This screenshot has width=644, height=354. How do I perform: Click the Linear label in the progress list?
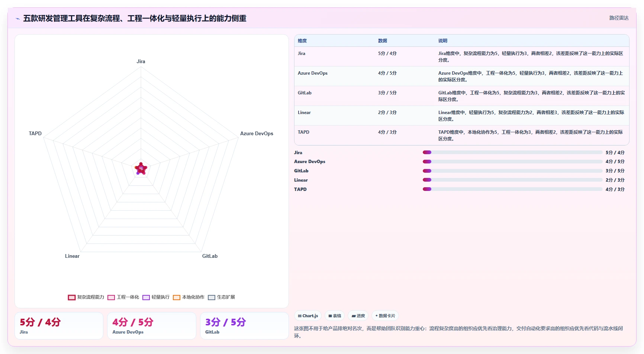[301, 180]
